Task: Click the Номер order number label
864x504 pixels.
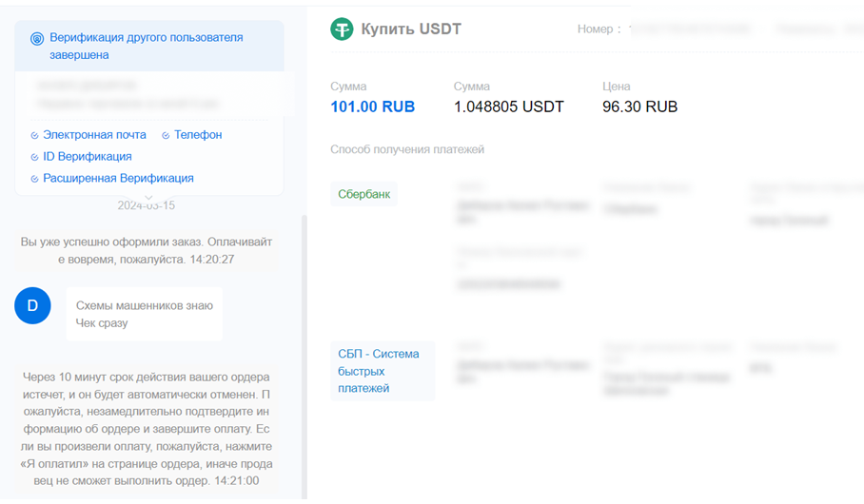Action: point(599,29)
